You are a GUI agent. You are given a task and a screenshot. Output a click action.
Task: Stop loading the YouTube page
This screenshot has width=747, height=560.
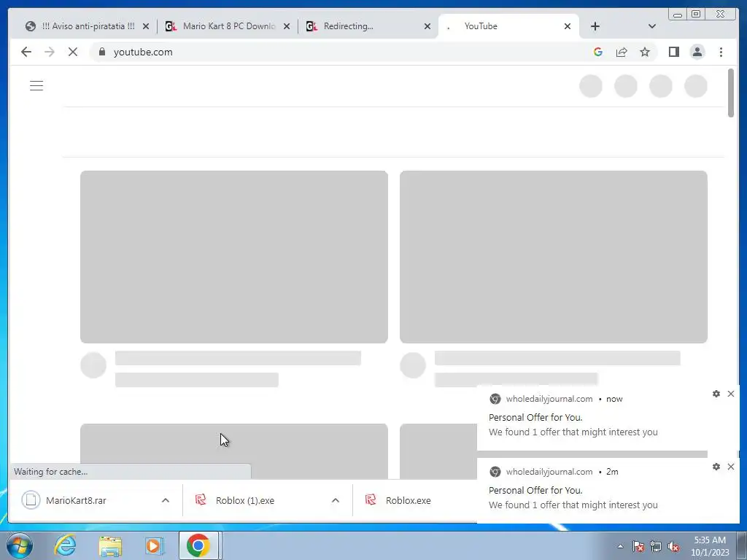[x=73, y=52]
